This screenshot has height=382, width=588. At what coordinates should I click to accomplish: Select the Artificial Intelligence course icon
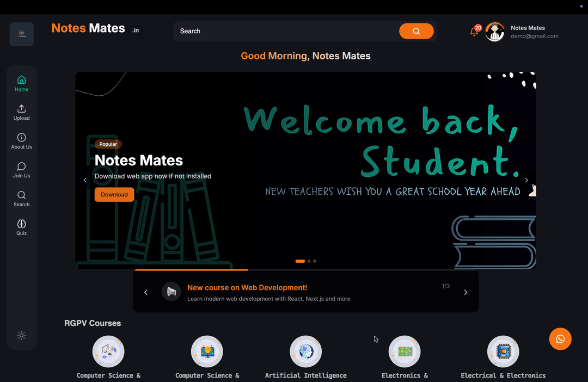click(305, 352)
